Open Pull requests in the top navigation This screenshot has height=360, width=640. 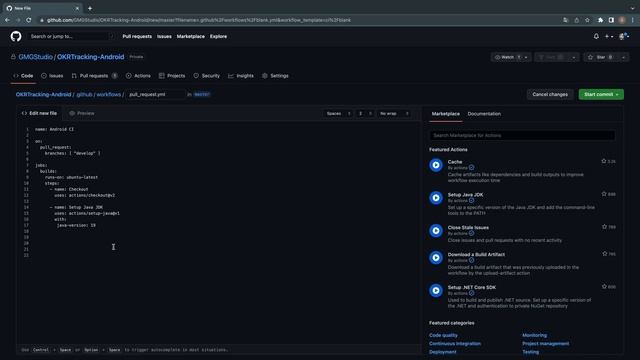(x=137, y=36)
